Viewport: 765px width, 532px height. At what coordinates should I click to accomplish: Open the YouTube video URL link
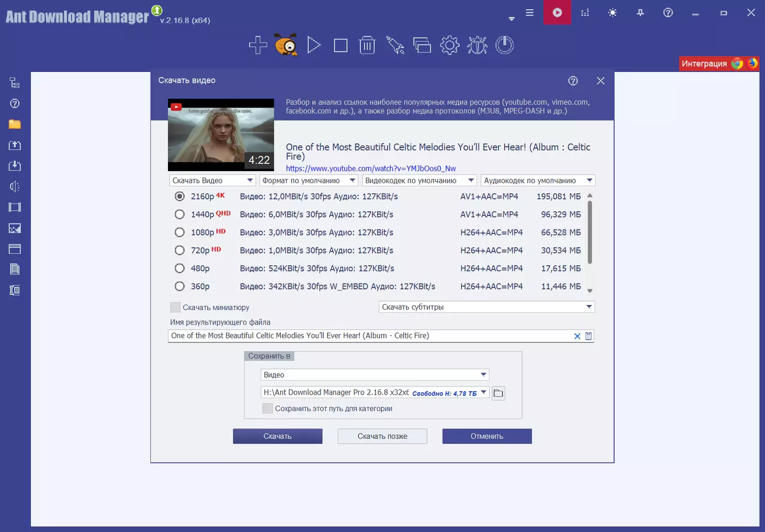point(371,168)
